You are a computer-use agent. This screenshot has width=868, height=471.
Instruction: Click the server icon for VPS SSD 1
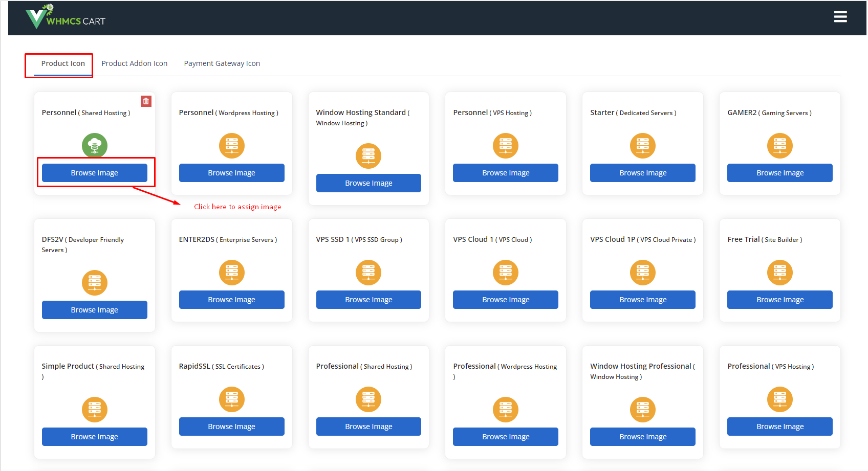368,273
